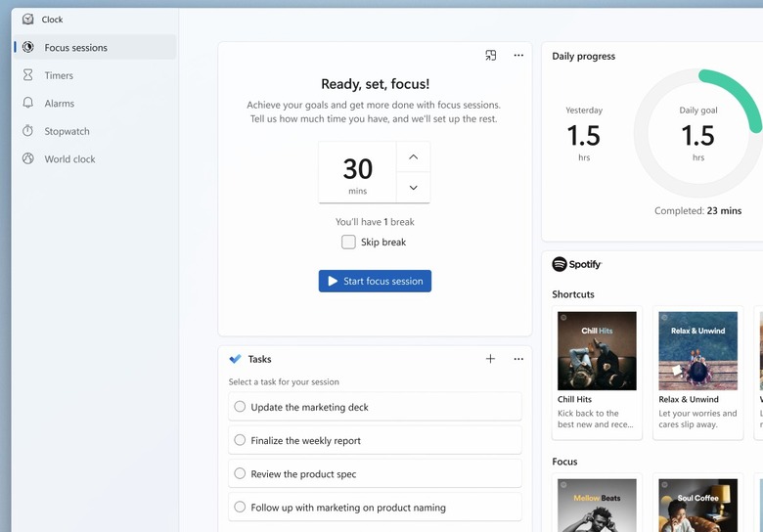
Task: Click the Spotify logo
Action: click(x=577, y=264)
